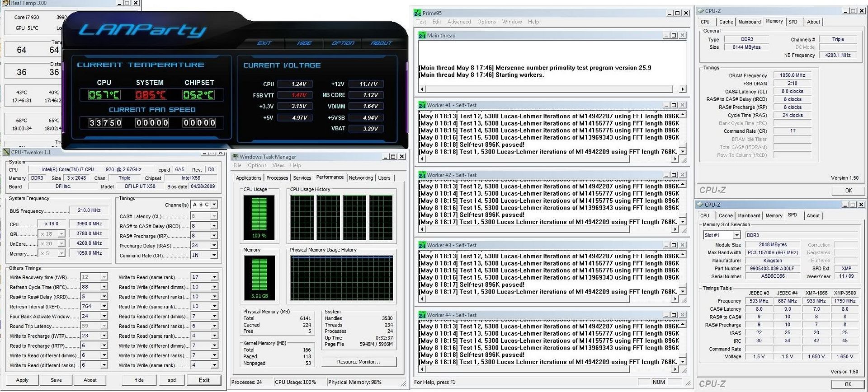868x392 pixels.
Task: Open the Advanced menu in Prime95
Action: click(x=459, y=22)
